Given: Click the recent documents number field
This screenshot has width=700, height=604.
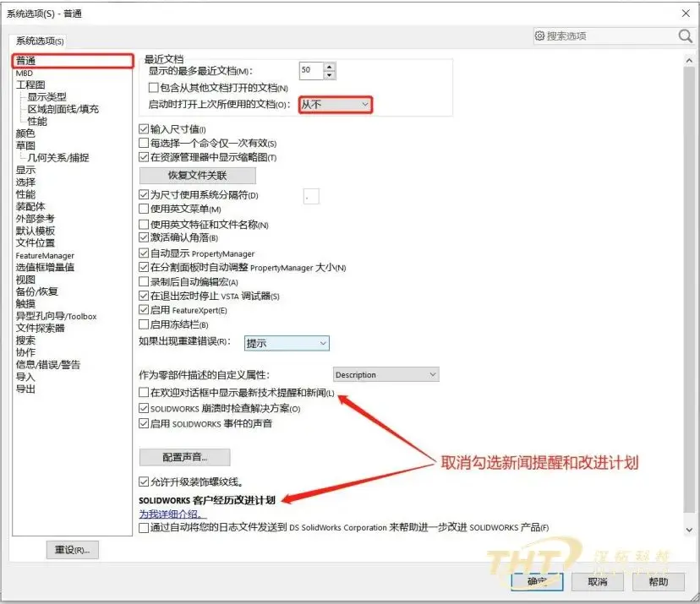Looking at the screenshot, I should 312,70.
